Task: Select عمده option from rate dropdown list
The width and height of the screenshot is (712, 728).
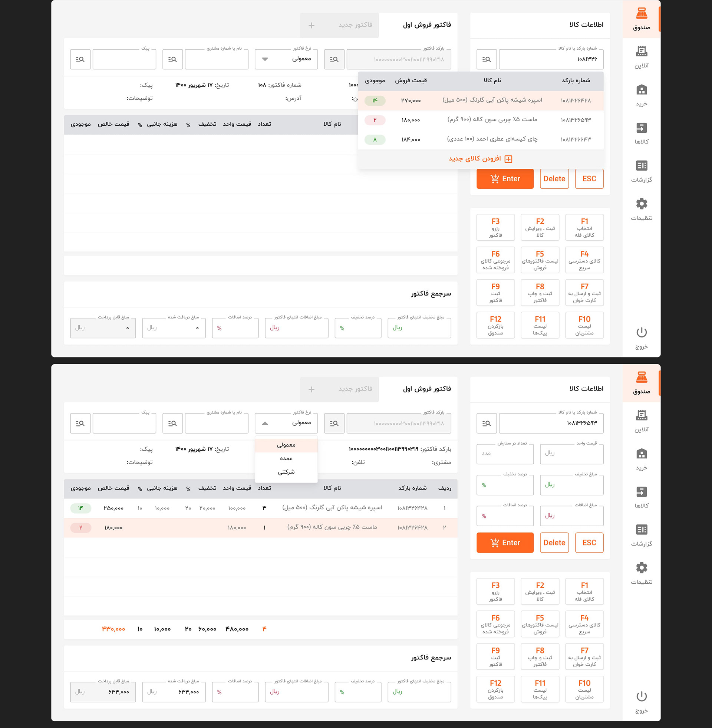Action: tap(286, 458)
